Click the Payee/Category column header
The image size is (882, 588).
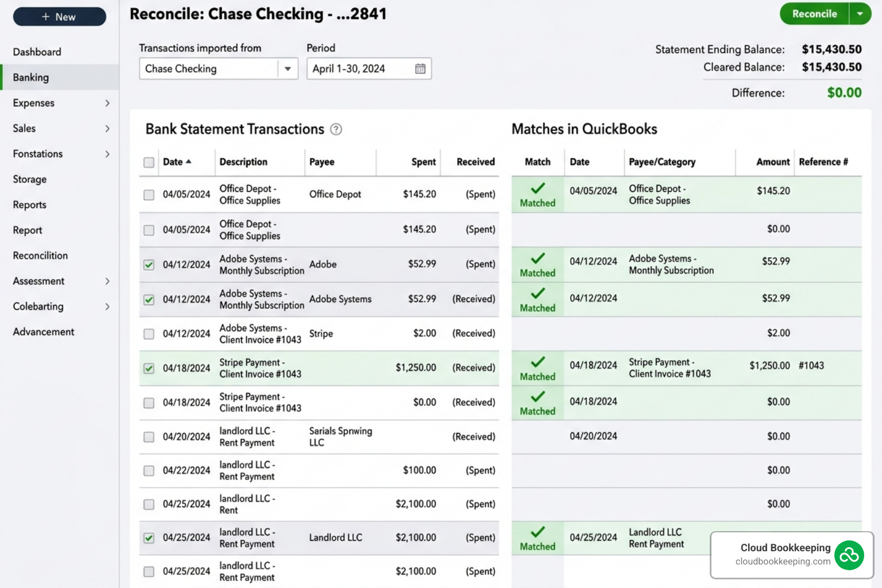point(662,162)
